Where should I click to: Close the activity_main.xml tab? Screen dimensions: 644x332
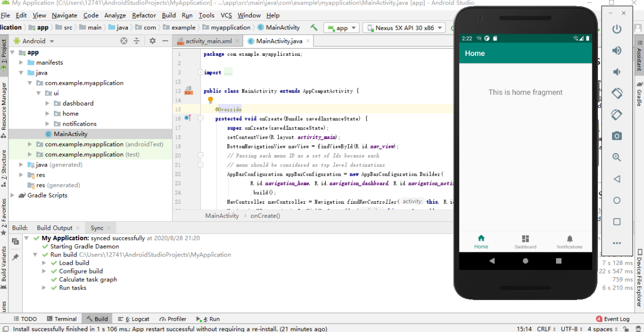click(237, 41)
